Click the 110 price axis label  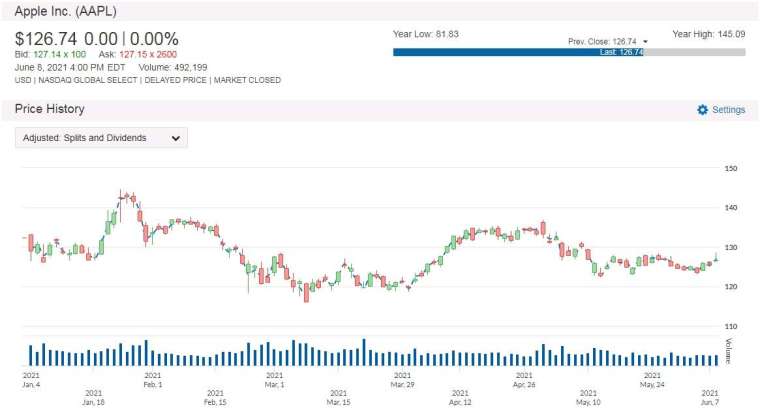(x=731, y=327)
